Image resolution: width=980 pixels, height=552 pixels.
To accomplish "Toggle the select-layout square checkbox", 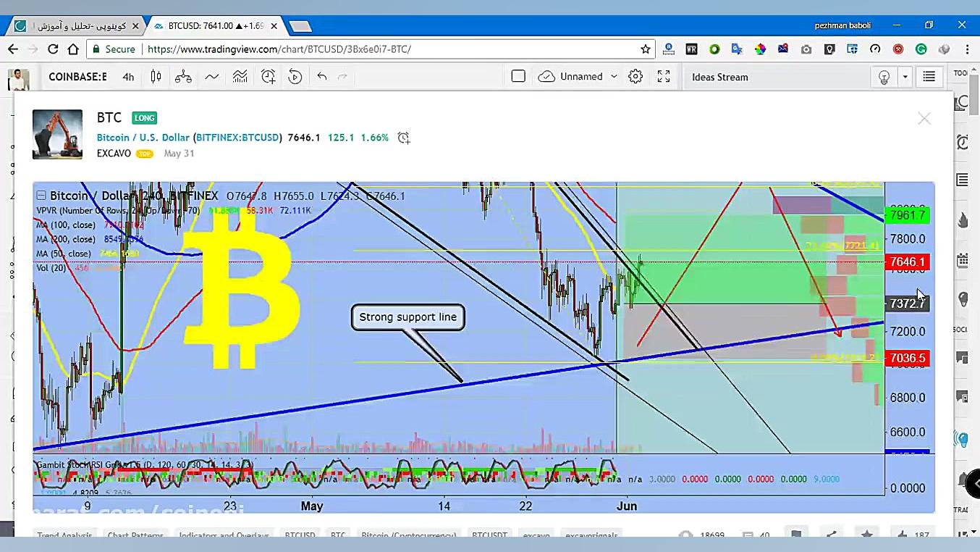I will click(518, 76).
